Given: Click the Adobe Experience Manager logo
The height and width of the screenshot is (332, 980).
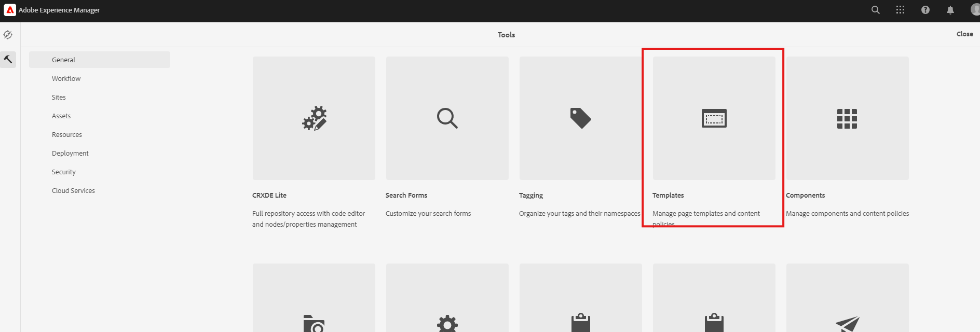Looking at the screenshot, I should 10,10.
